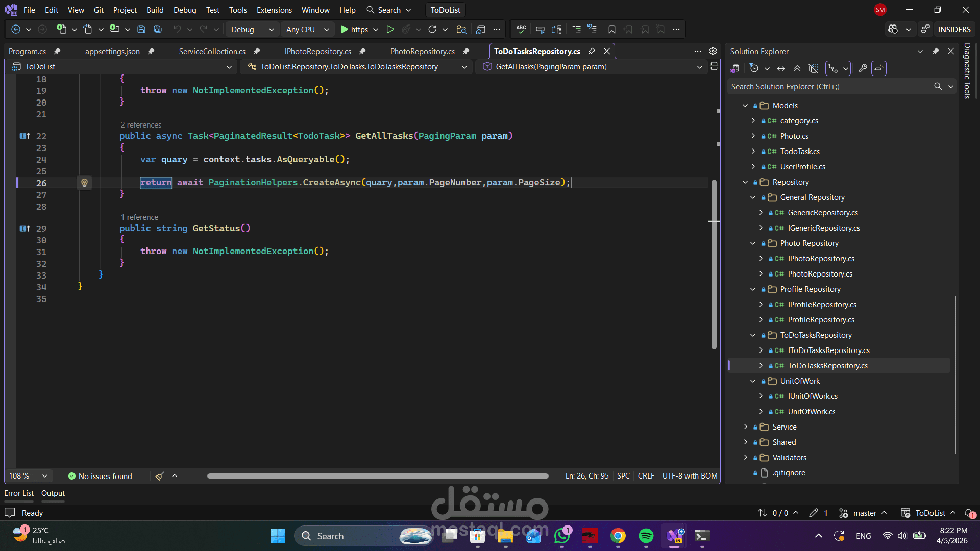Collapse the Photo Repository folder
980x551 pixels.
(753, 243)
